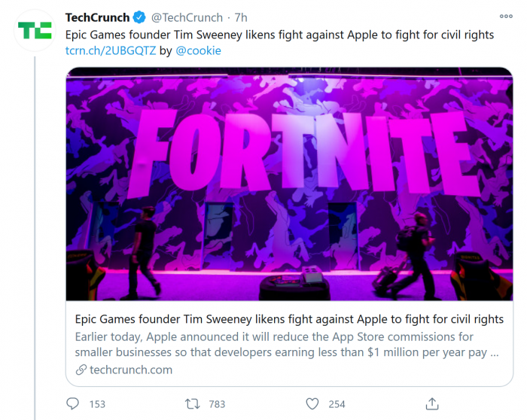Click the reply speech bubble icon
527x420 pixels.
74,404
